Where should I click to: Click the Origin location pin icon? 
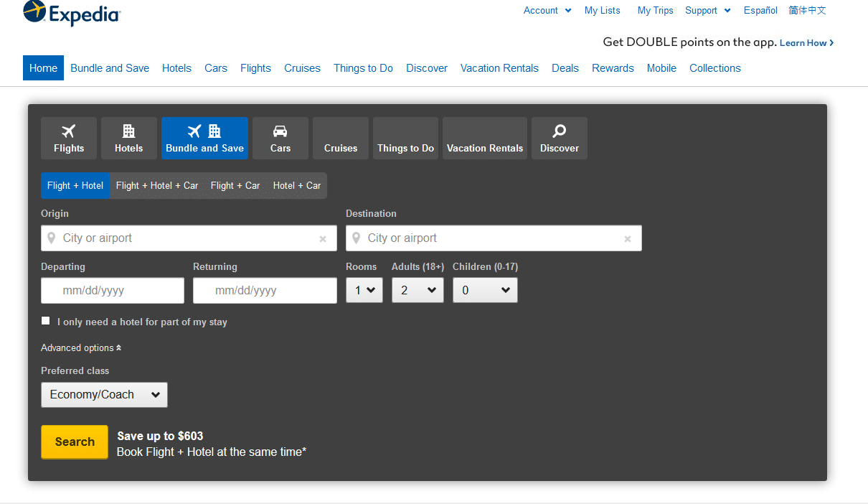click(x=52, y=238)
